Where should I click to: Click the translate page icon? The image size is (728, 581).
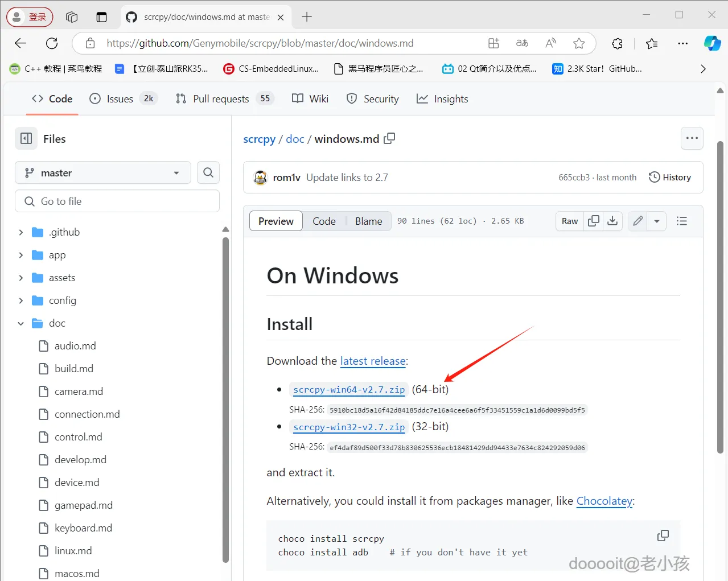pos(522,43)
